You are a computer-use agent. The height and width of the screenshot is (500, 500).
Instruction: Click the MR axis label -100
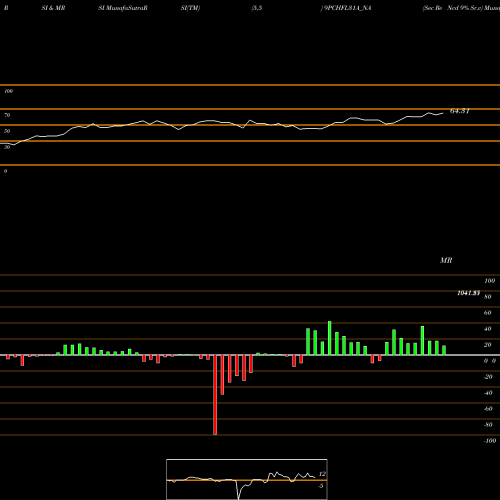tap(490, 441)
